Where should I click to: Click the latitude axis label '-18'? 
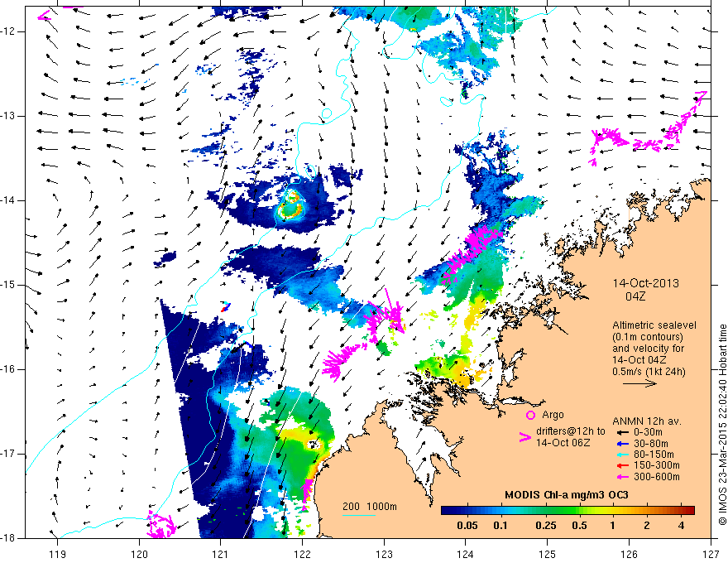(9, 538)
